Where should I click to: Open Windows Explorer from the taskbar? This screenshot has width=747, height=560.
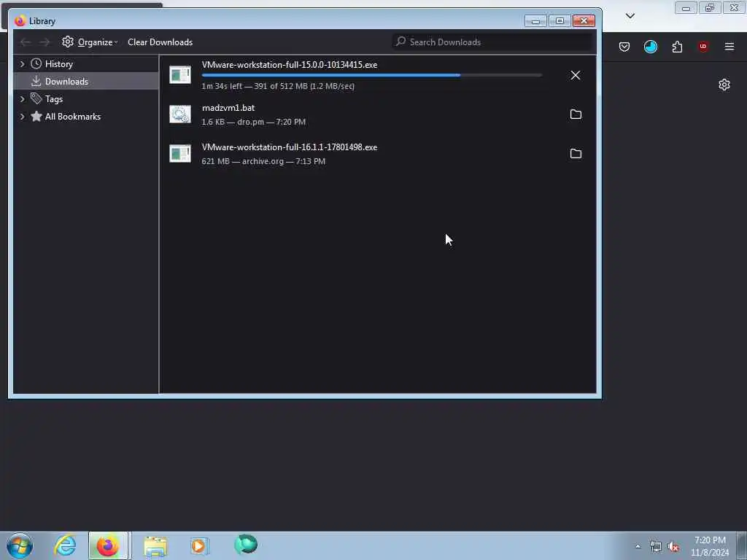click(156, 546)
